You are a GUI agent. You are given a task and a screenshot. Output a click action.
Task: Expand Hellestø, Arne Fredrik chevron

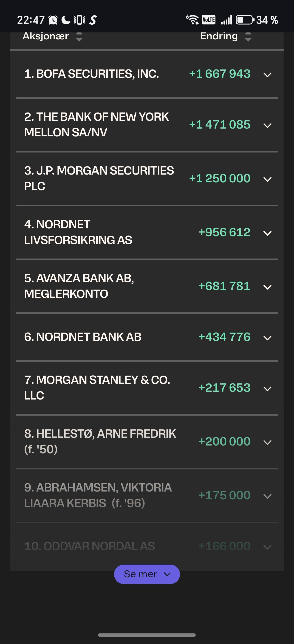[x=267, y=442]
